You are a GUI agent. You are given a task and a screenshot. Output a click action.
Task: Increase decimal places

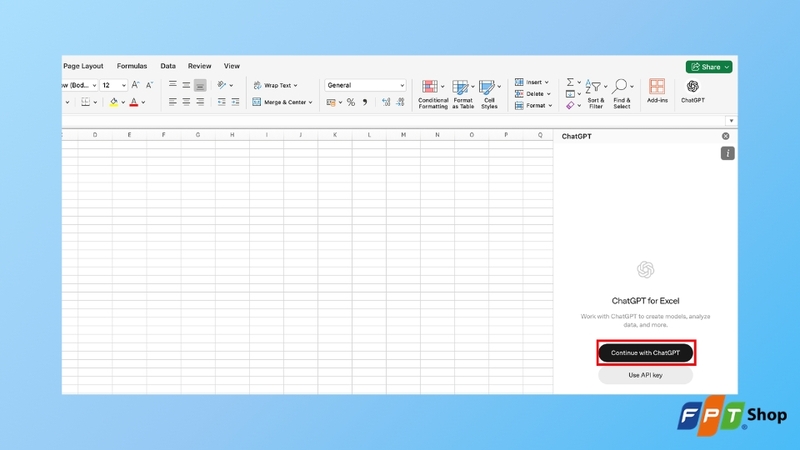coord(386,103)
